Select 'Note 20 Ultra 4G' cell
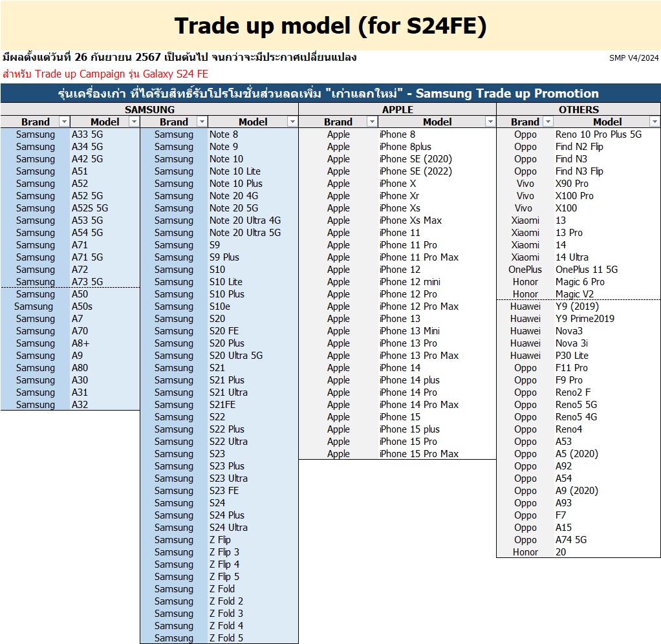661x644 pixels. [253, 220]
